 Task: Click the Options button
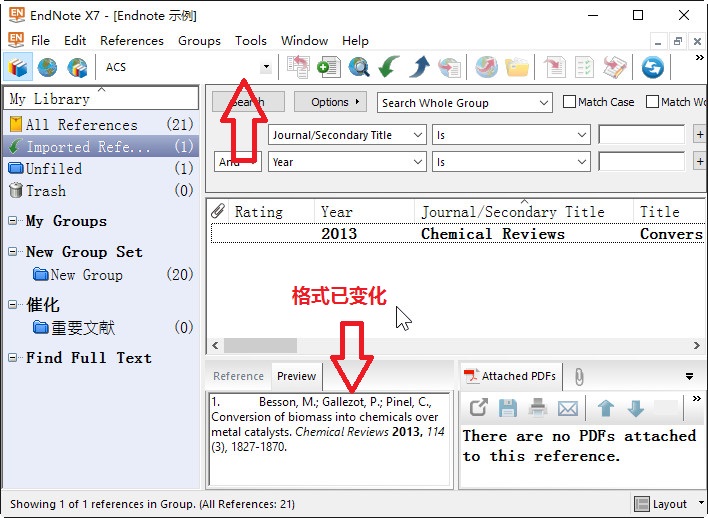pos(330,102)
